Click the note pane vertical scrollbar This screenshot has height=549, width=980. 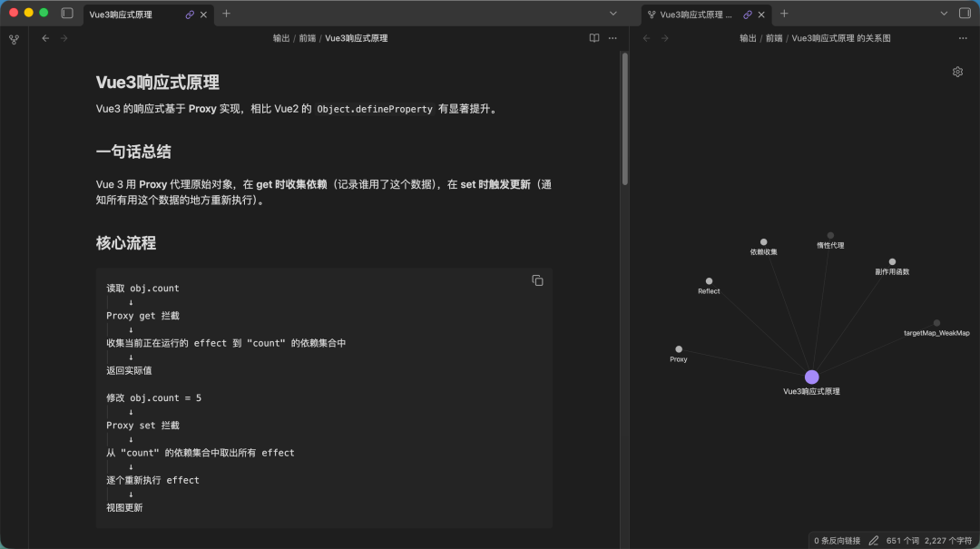(x=624, y=119)
